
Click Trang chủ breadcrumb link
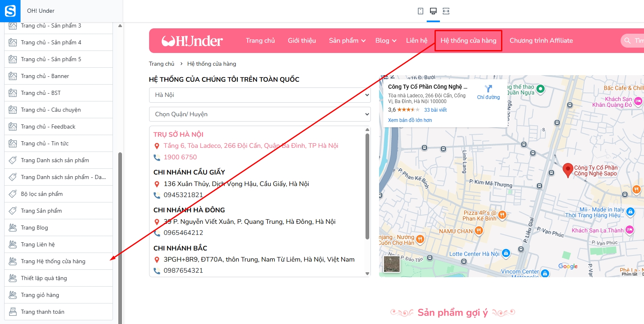(x=162, y=64)
